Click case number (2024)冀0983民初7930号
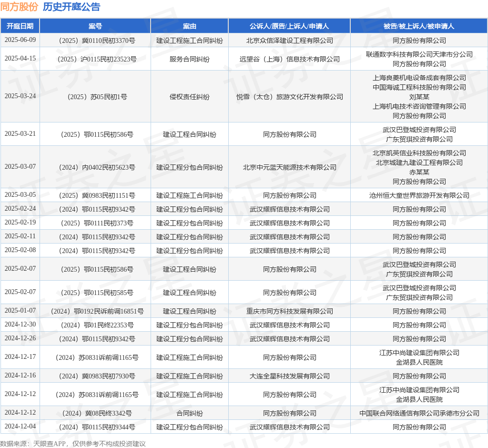The image size is (488, 448). [x=97, y=376]
